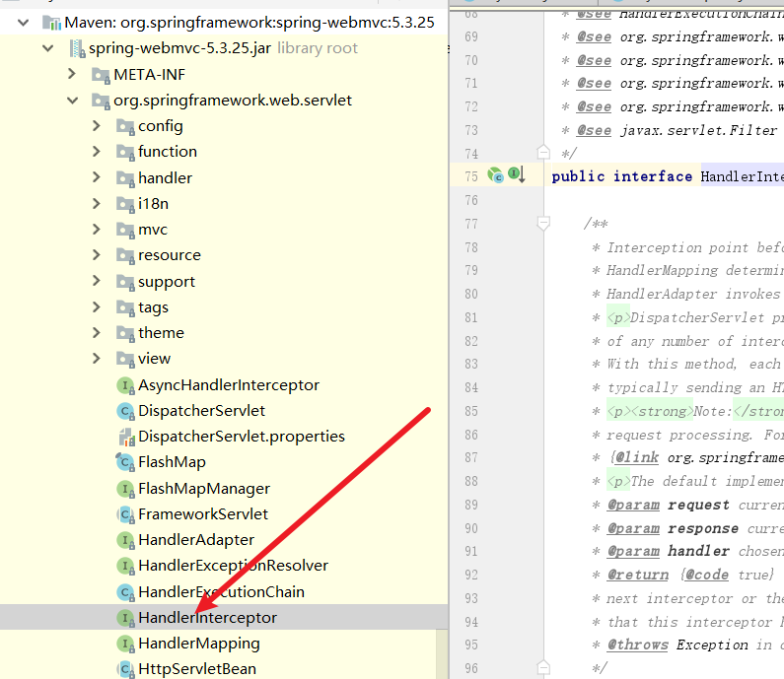Click the DispatcherServlet class icon

125,411
